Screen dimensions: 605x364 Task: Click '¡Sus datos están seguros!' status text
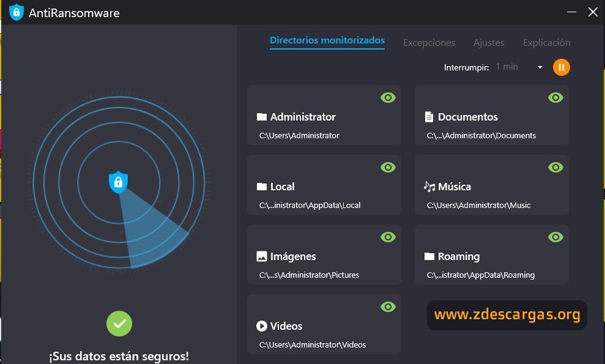[119, 356]
